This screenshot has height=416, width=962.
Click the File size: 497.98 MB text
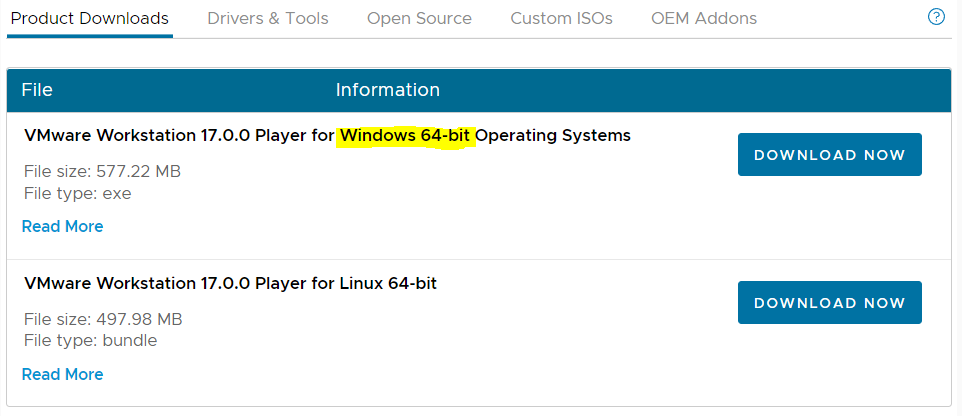tap(103, 320)
